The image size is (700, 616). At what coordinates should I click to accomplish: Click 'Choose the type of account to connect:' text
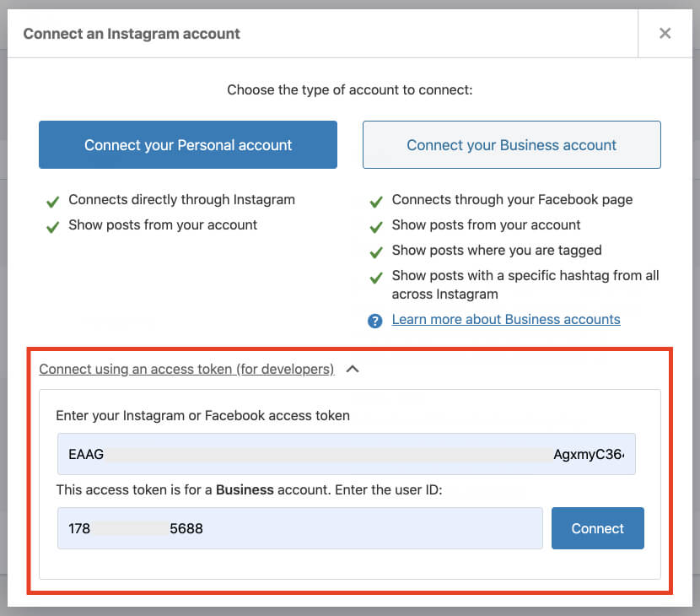click(x=349, y=89)
